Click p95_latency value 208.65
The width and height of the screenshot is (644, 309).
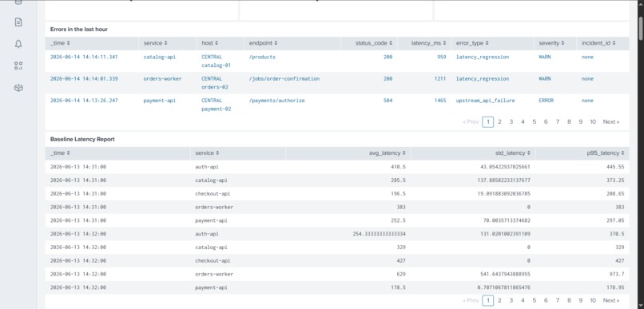(x=615, y=194)
